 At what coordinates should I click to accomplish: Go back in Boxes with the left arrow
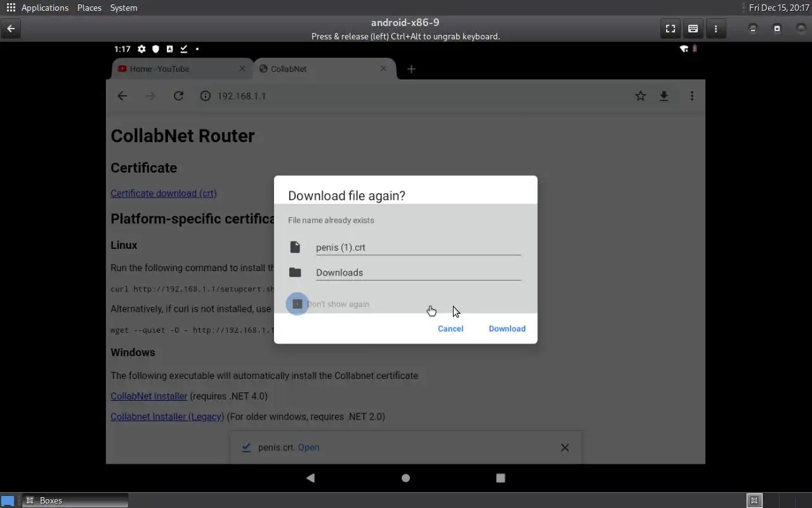pyautogui.click(x=11, y=29)
